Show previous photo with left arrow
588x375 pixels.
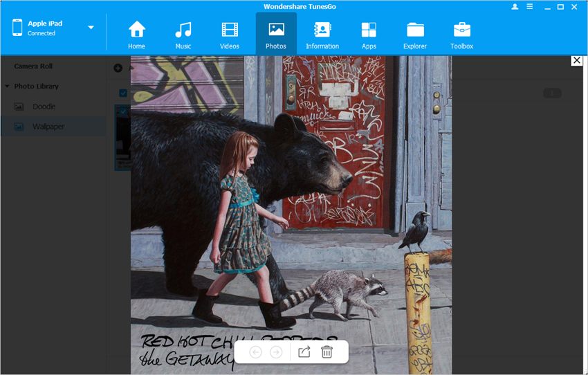tap(255, 352)
